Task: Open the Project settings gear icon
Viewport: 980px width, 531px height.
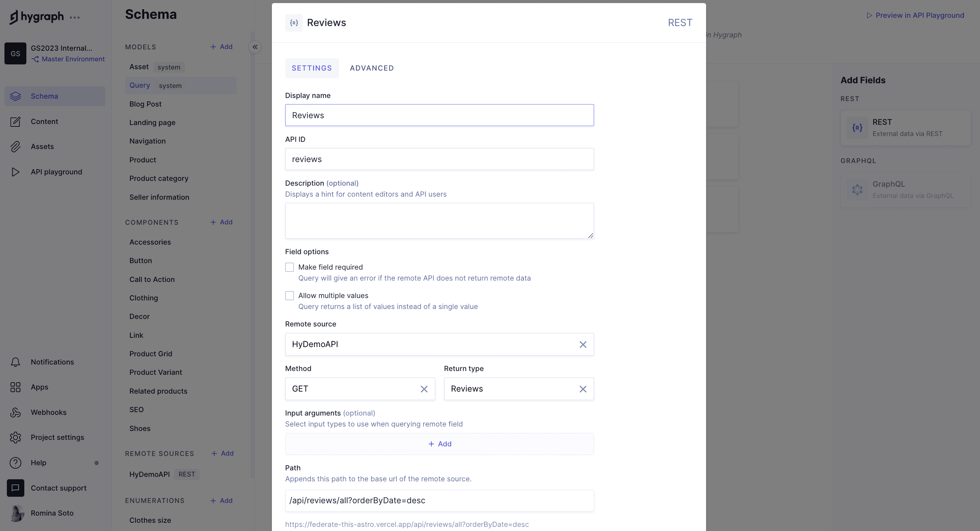Action: click(15, 438)
